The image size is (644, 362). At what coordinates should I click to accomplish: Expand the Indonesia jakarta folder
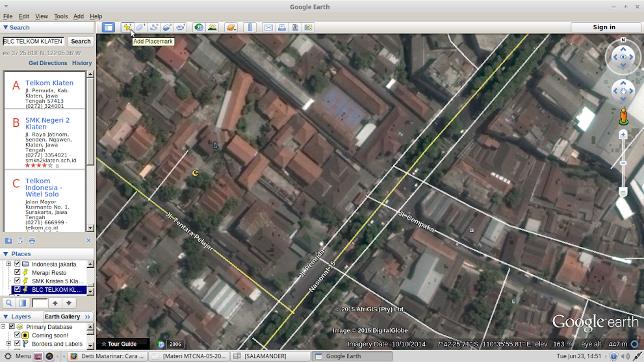[8, 264]
